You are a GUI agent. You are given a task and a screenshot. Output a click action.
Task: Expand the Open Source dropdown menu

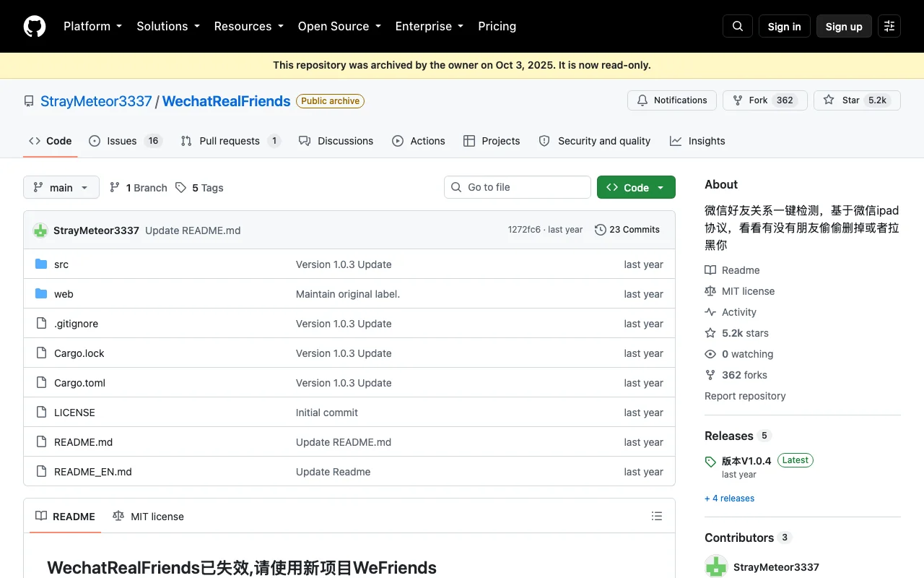(x=339, y=26)
